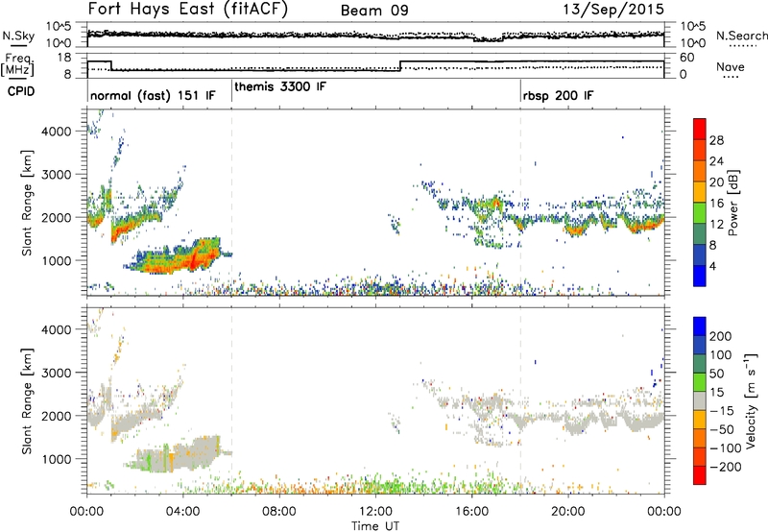
Task: Click the '08:00' time tick label
Action: (278, 512)
